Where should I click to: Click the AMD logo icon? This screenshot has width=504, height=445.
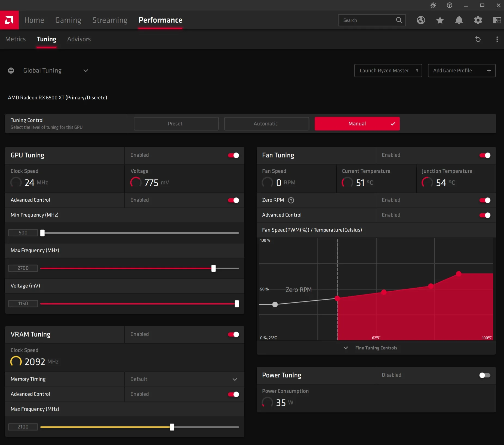coord(9,20)
